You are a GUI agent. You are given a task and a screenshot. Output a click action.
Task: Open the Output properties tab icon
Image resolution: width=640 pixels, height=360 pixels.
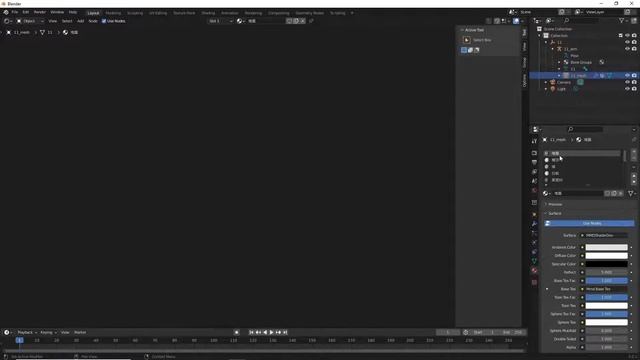534,162
